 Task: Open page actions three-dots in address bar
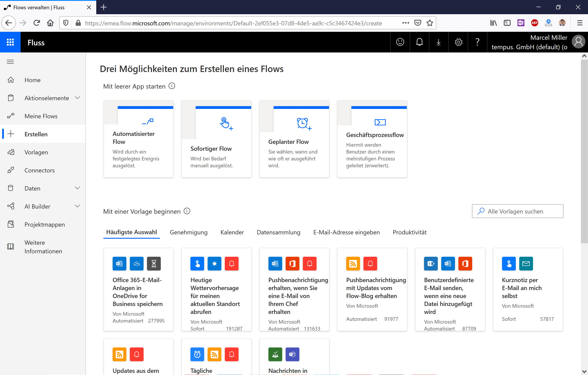click(x=406, y=23)
